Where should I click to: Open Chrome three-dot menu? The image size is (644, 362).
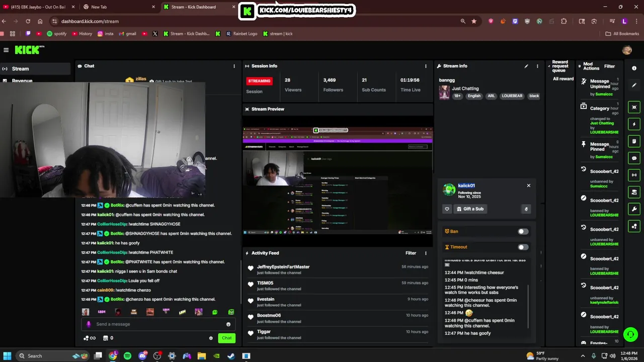click(x=636, y=21)
